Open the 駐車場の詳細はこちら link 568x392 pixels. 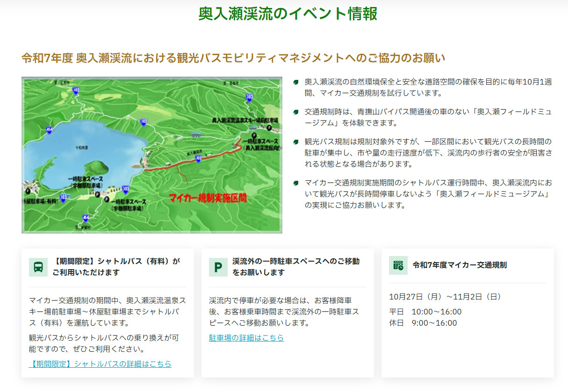[x=246, y=337]
